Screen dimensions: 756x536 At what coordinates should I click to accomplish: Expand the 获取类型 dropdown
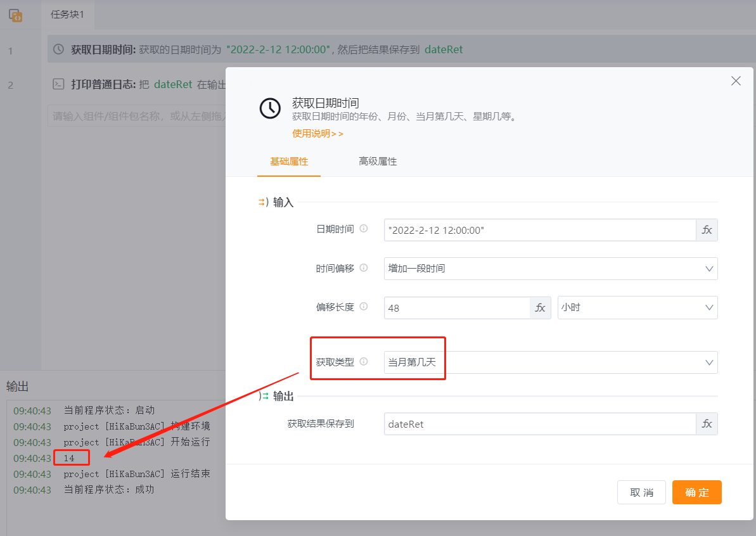pos(550,362)
